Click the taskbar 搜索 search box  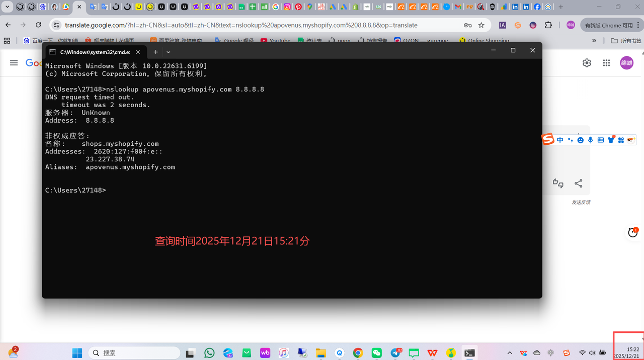tap(133, 353)
